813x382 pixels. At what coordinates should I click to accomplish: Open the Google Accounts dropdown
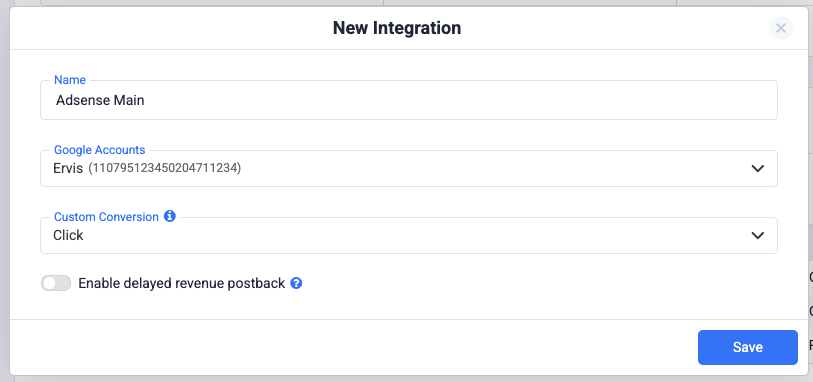coord(409,168)
